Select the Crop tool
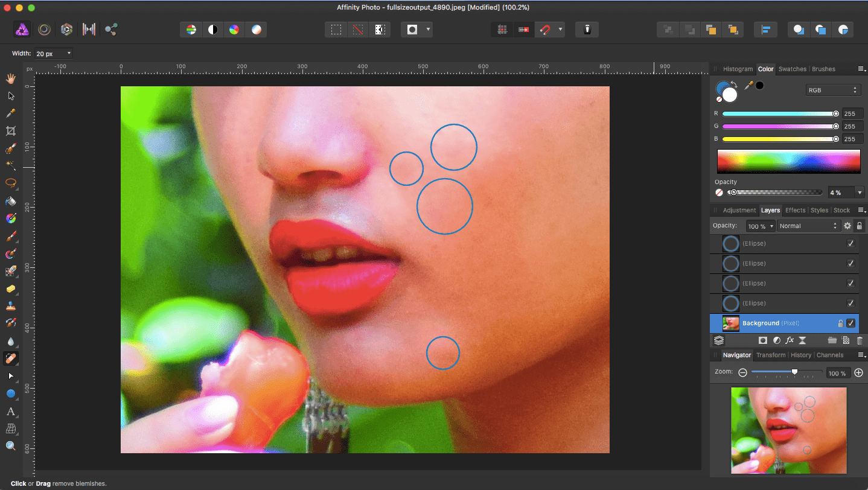This screenshot has height=490, width=868. [11, 131]
